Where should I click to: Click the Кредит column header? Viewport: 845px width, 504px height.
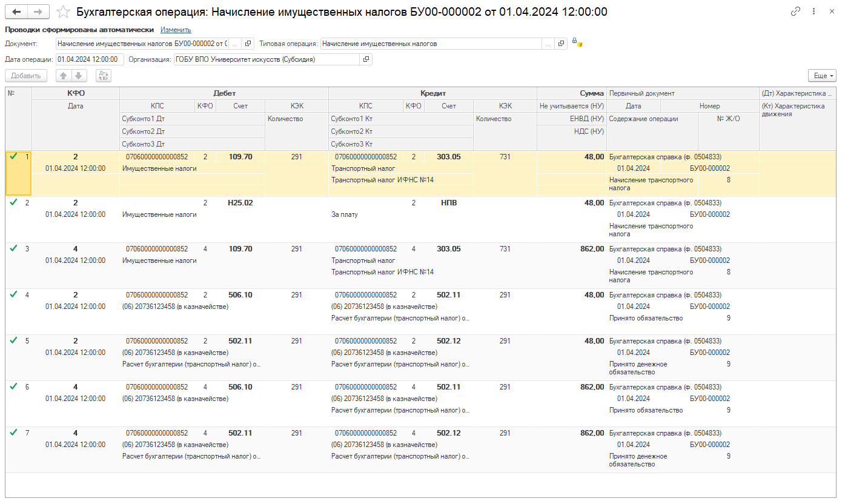(x=432, y=93)
